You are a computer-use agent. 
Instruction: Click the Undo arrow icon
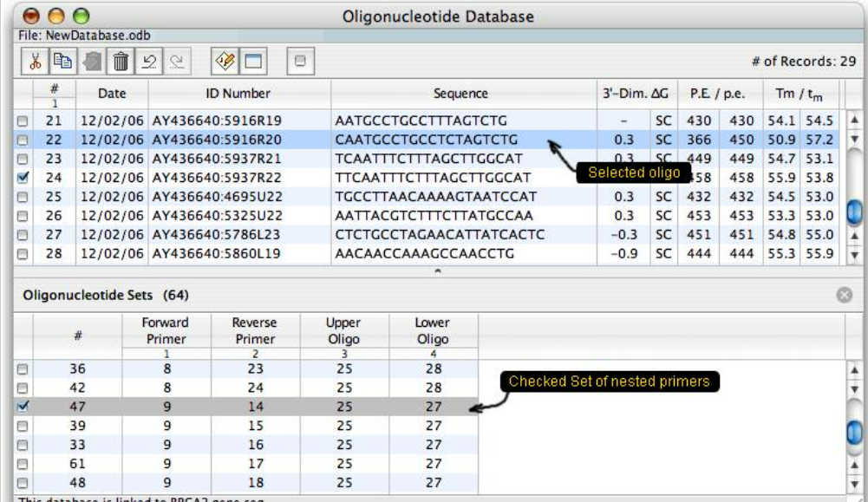pos(149,61)
